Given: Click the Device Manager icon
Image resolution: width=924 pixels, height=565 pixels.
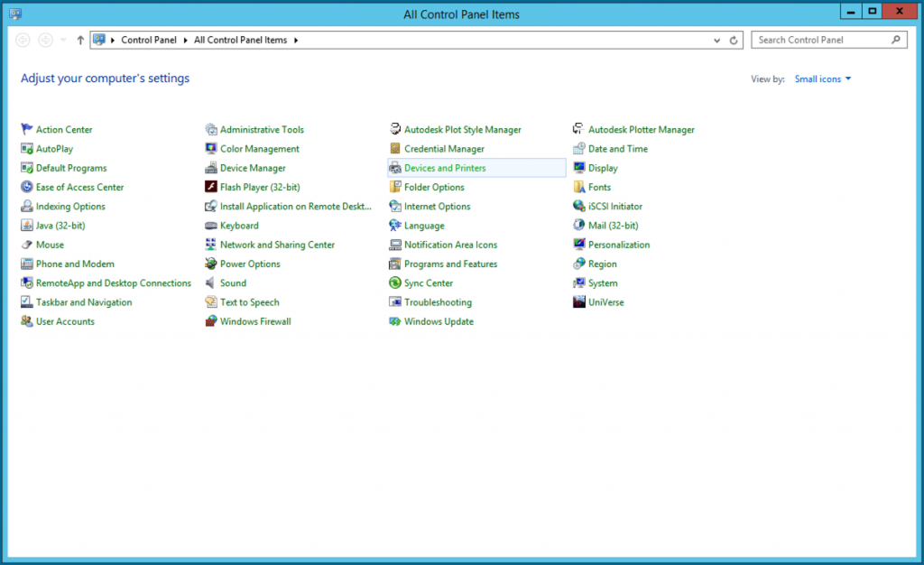Looking at the screenshot, I should point(211,168).
